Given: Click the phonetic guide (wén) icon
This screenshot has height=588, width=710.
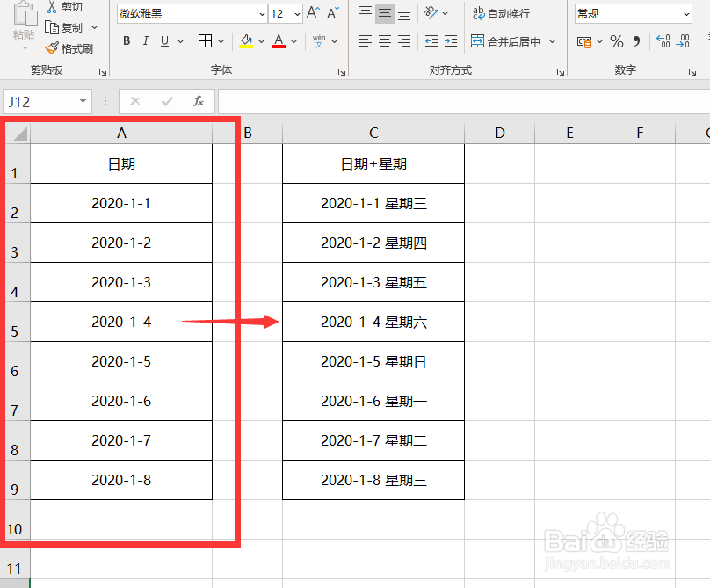Looking at the screenshot, I should pyautogui.click(x=319, y=41).
